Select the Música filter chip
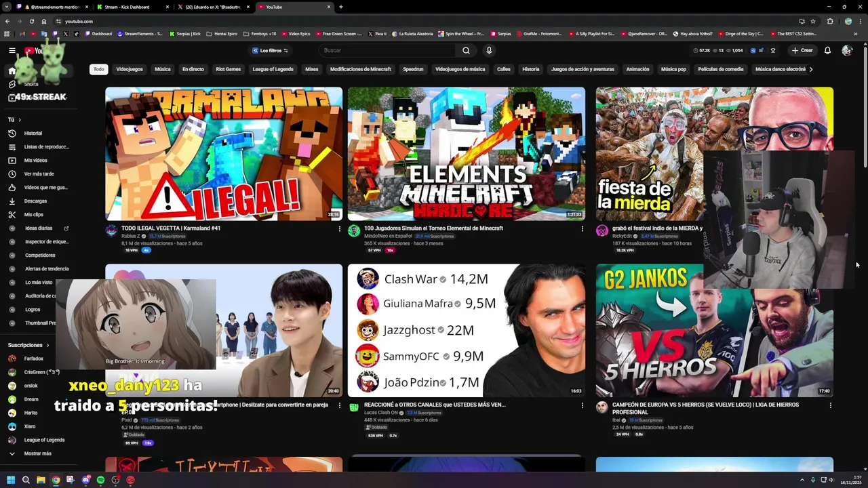 pyautogui.click(x=163, y=69)
